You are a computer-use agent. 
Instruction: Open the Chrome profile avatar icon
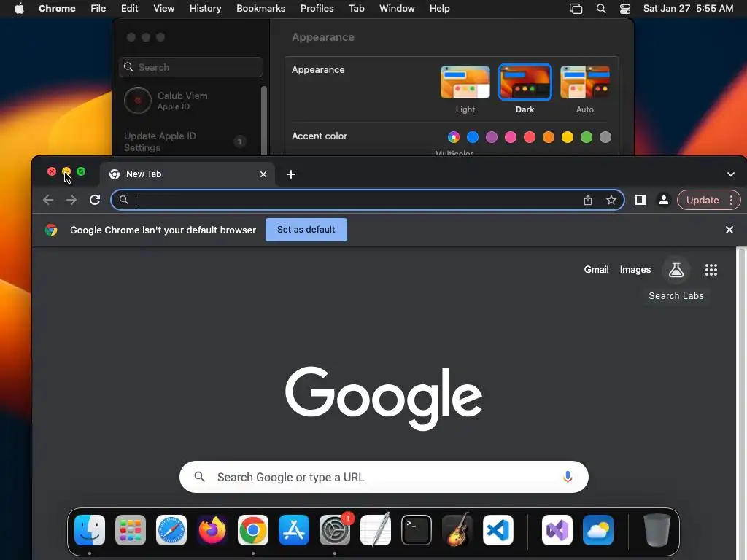[x=664, y=200]
